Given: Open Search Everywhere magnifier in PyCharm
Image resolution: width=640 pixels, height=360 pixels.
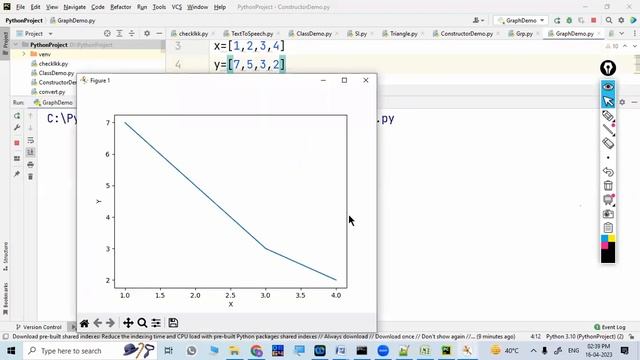Looking at the screenshot, I should click(609, 20).
